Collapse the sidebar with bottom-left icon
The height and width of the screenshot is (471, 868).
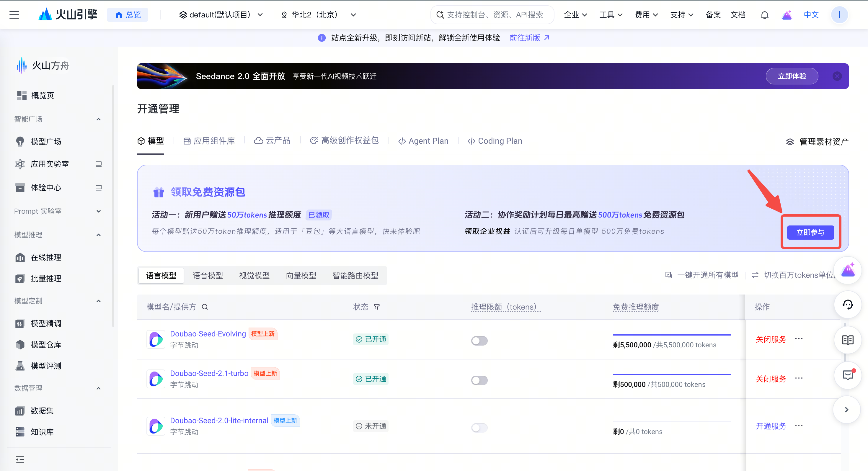(20, 459)
